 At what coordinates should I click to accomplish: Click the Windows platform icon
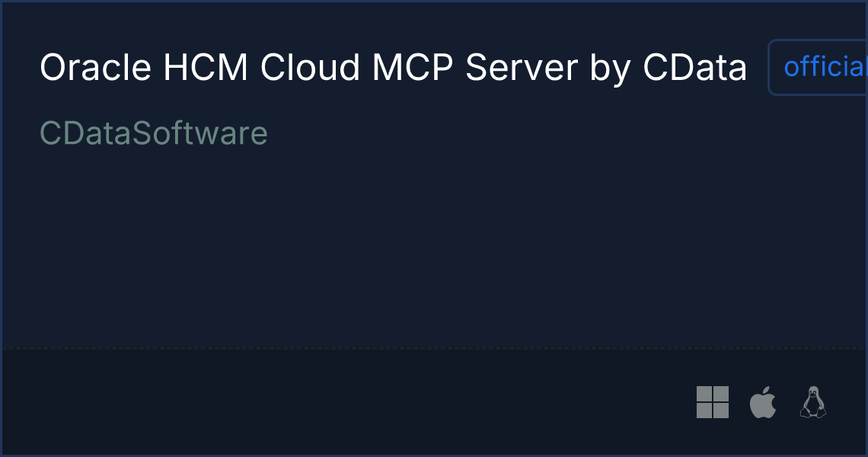pyautogui.click(x=713, y=402)
